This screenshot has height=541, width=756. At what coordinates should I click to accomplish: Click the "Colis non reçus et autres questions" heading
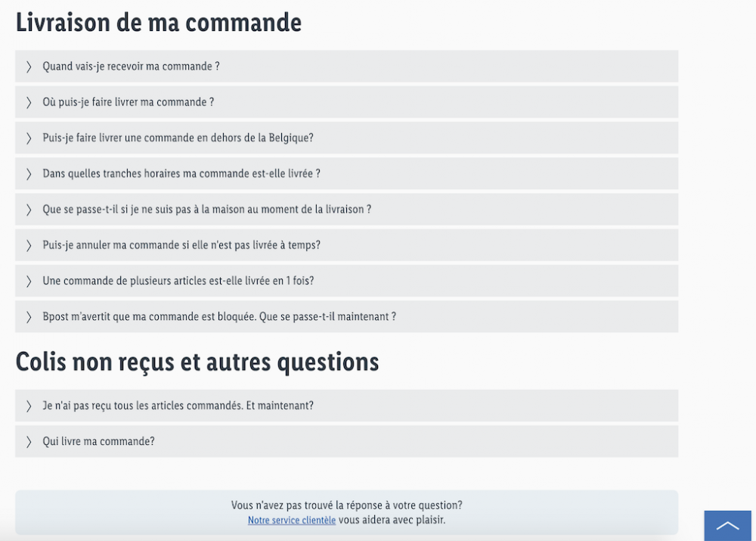(x=197, y=362)
